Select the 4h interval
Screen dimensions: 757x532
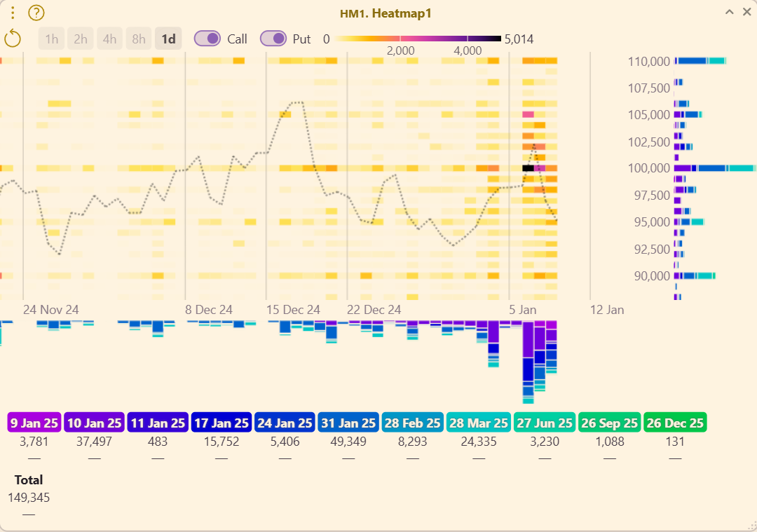pos(109,39)
